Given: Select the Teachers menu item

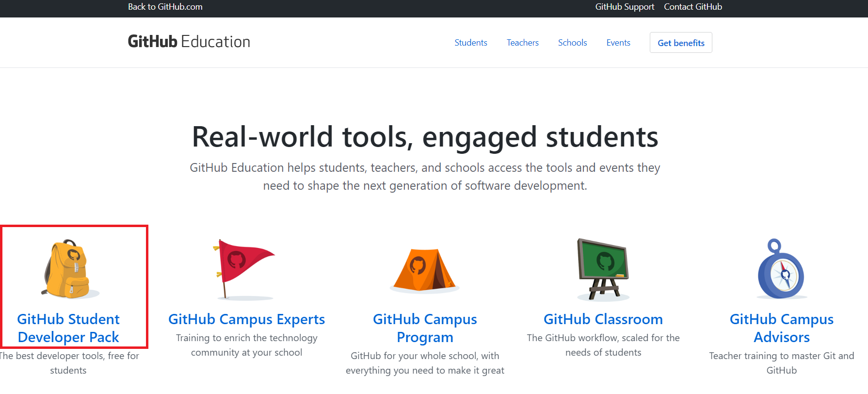Looking at the screenshot, I should (523, 43).
